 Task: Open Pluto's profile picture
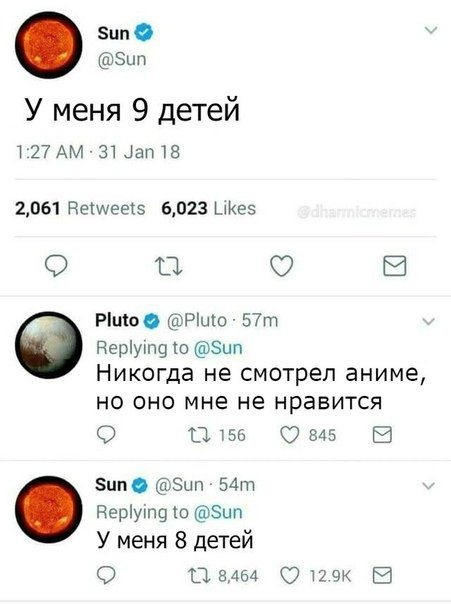[49, 345]
